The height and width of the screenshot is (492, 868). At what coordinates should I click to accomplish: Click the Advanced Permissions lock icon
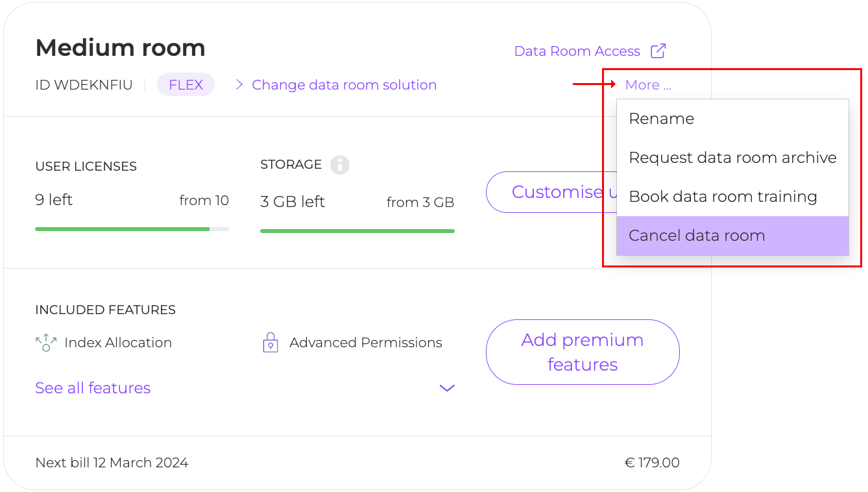pos(270,343)
